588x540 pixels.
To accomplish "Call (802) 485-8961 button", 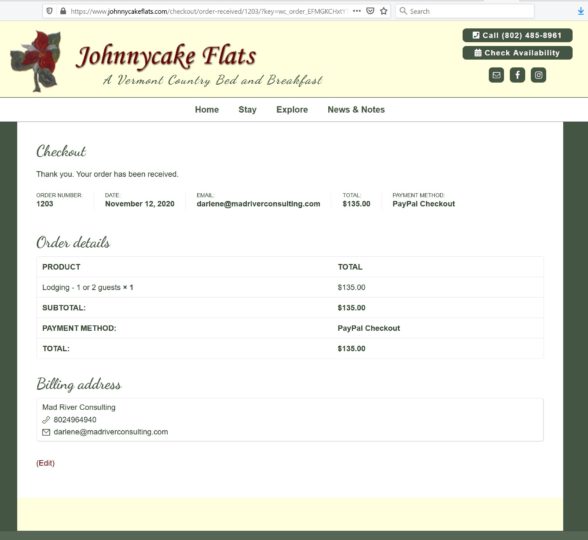I will (x=517, y=35).
